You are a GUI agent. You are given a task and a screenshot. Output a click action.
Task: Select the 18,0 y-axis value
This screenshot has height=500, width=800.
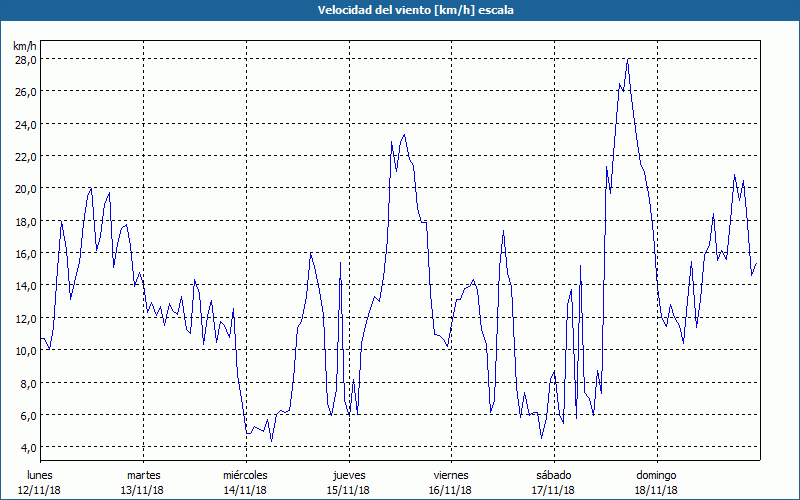(26, 221)
